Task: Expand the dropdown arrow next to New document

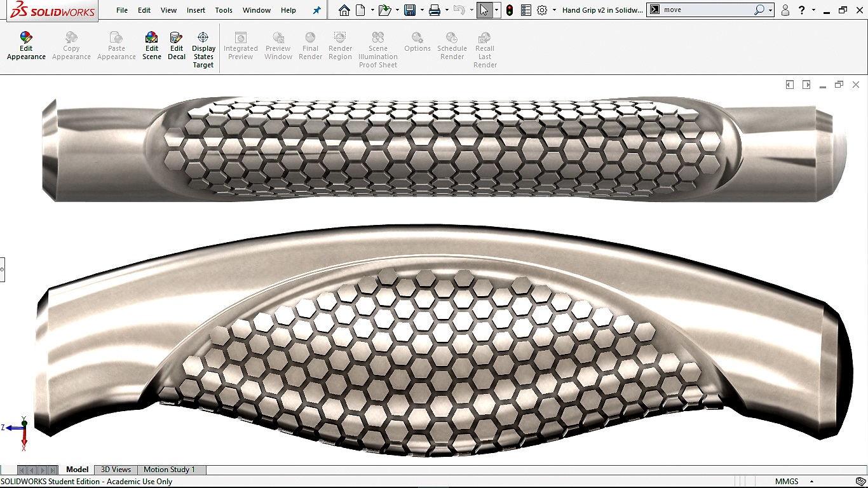Action: [372, 10]
